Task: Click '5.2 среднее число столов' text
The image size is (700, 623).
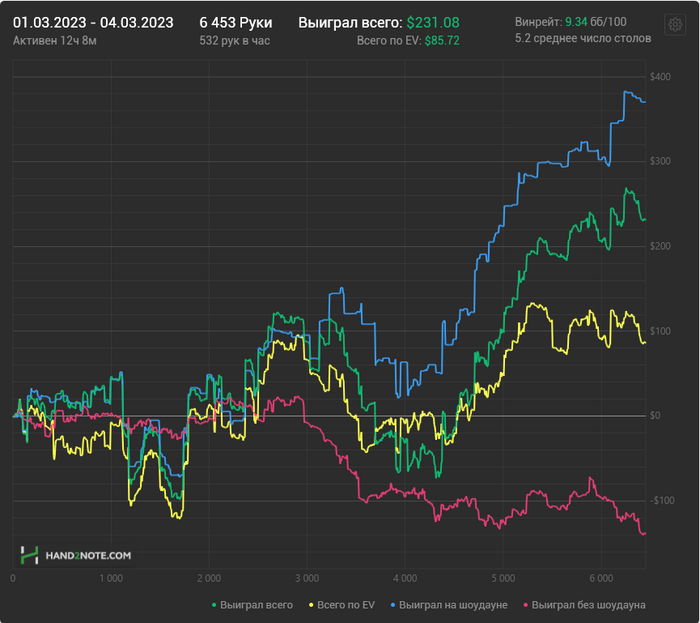Action: (583, 38)
